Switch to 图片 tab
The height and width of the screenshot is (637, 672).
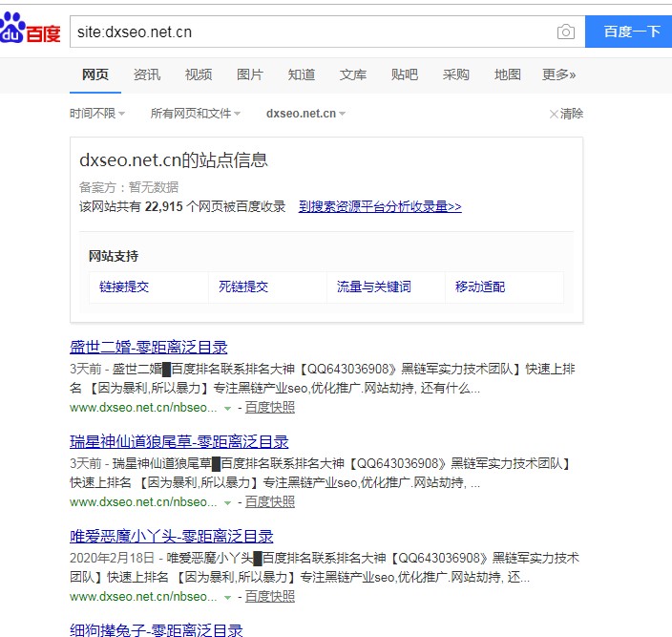250,74
